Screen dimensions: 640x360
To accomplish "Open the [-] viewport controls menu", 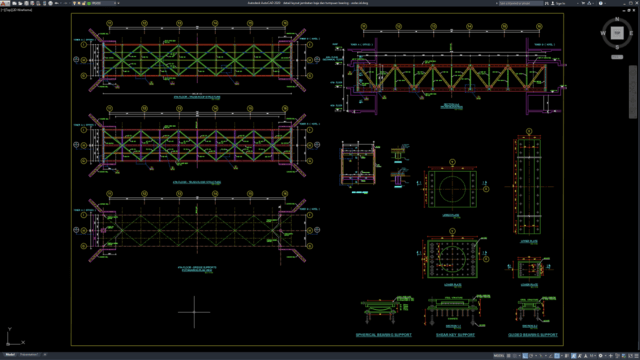I will [2, 10].
